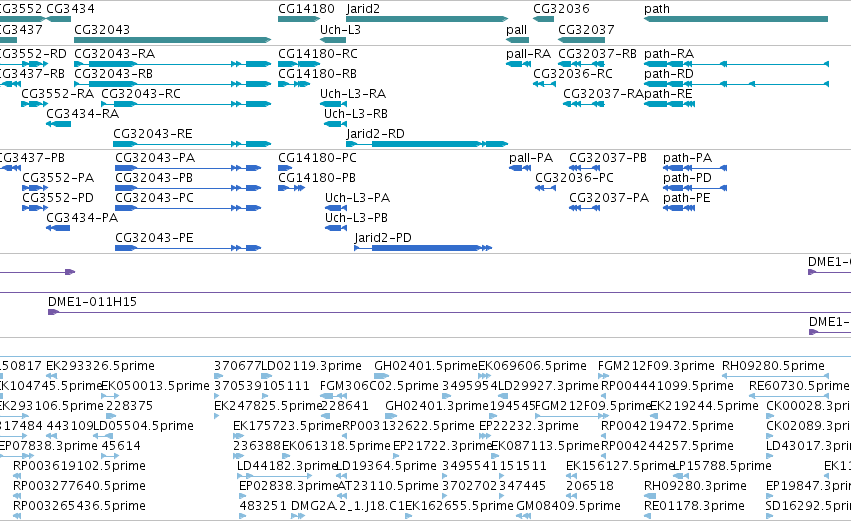Open the path-PD protein label
The width and height of the screenshot is (851, 521).
(x=687, y=178)
